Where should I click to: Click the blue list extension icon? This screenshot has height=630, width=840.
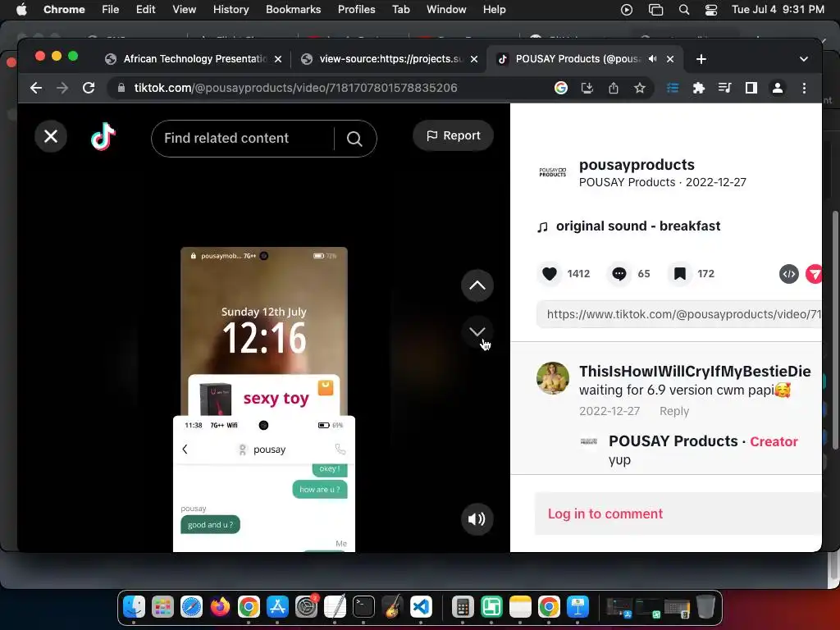pyautogui.click(x=673, y=88)
